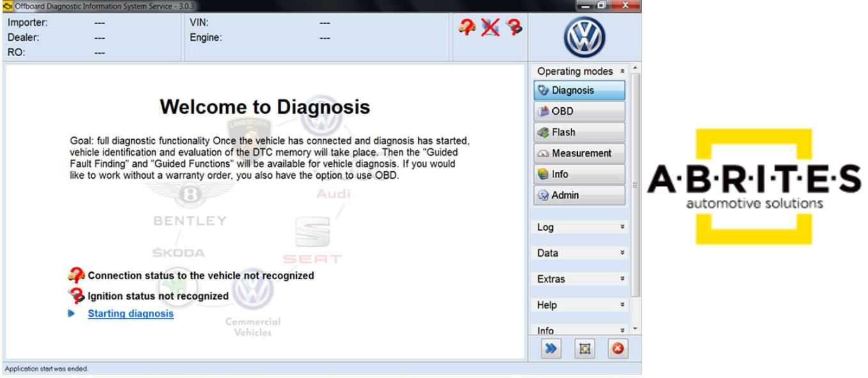The image size is (868, 378).
Task: Open the Flash operating mode
Action: click(x=579, y=133)
